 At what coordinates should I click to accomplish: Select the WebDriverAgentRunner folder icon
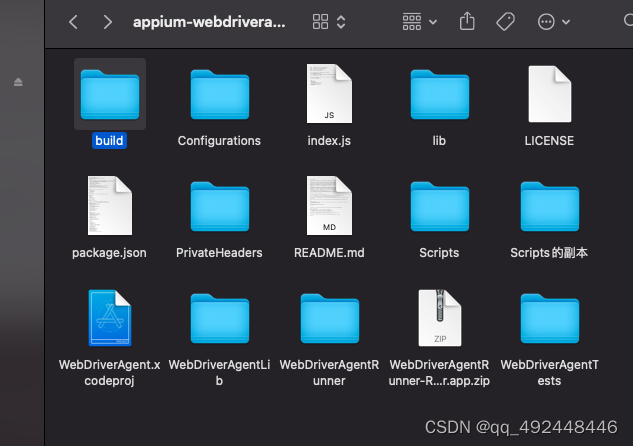click(x=330, y=318)
